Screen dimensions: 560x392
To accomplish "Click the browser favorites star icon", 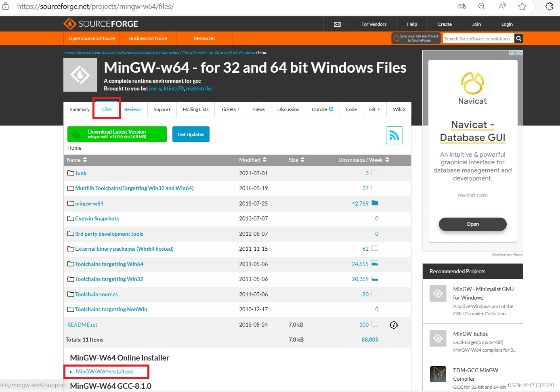I will pos(522,6).
